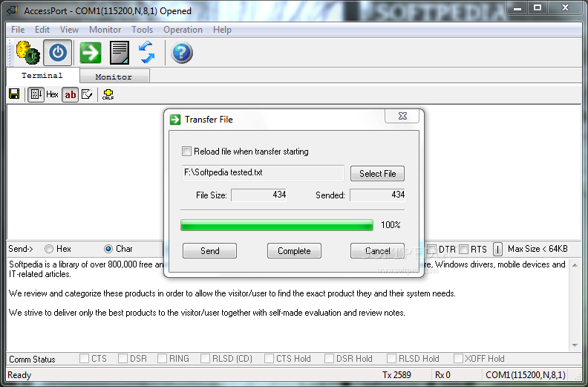
Task: Click the Complete button
Action: tap(294, 251)
